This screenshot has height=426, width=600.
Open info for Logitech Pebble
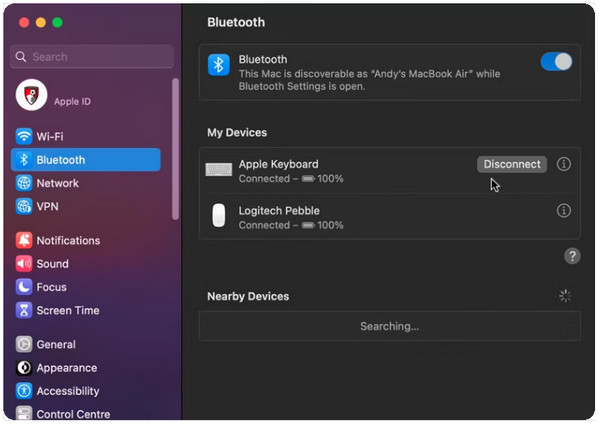point(563,211)
